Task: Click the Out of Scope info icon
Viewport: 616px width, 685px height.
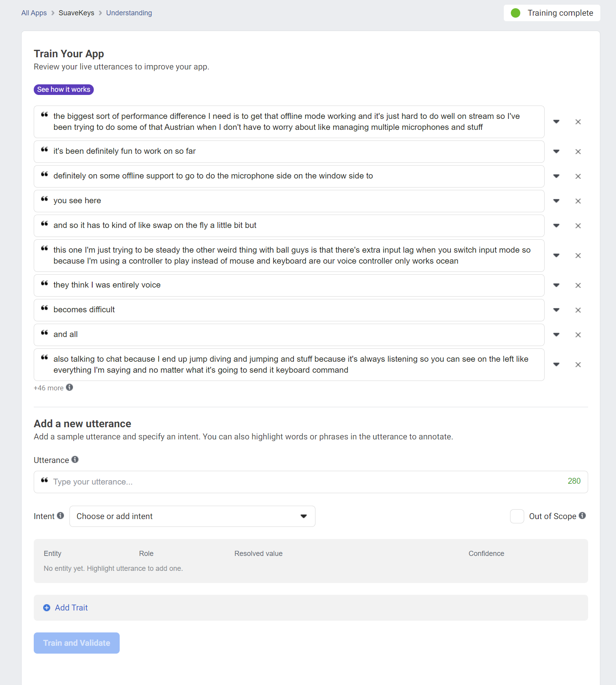Action: [582, 516]
